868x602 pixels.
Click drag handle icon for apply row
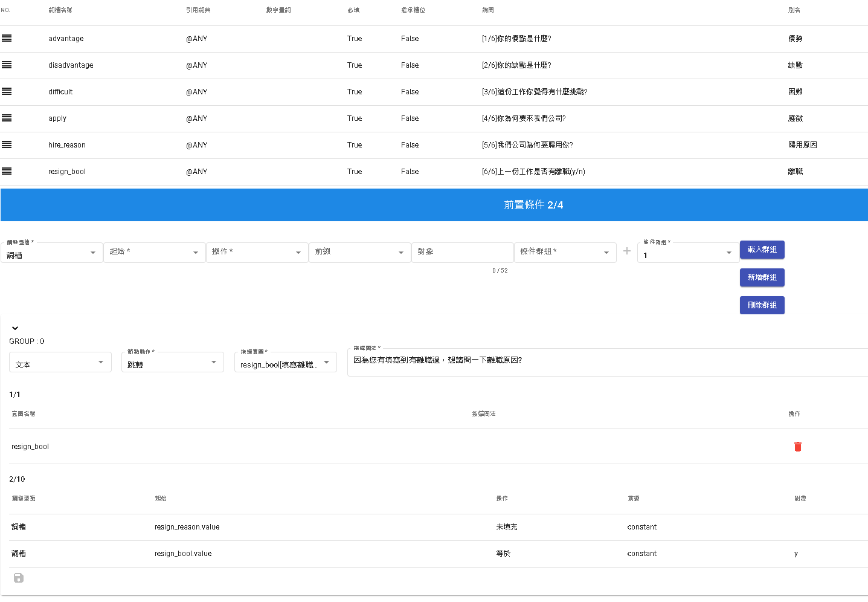click(7, 118)
